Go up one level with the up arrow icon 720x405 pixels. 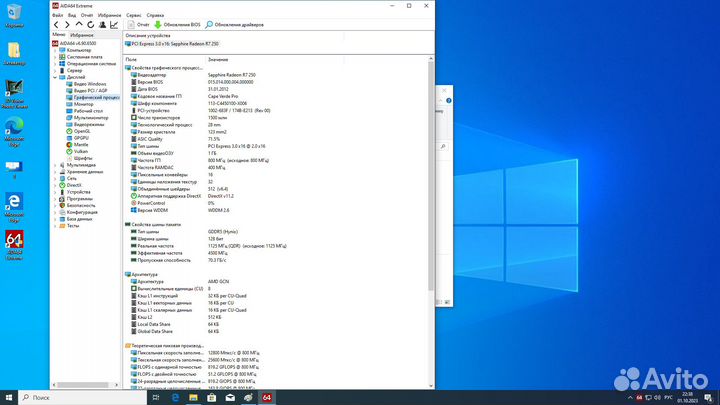tap(79, 24)
